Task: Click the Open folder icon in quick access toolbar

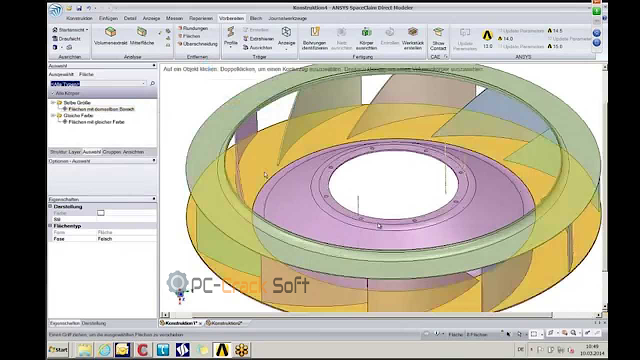Action: [69, 8]
